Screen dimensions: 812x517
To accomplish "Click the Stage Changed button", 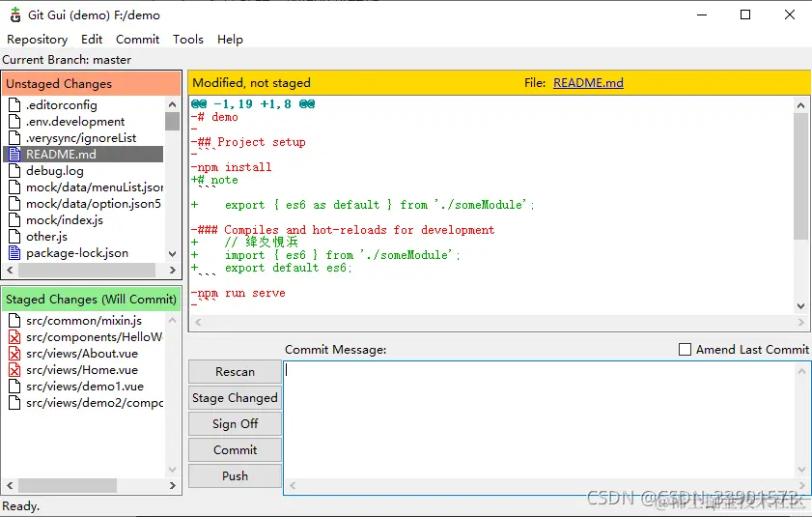I will 236,398.
